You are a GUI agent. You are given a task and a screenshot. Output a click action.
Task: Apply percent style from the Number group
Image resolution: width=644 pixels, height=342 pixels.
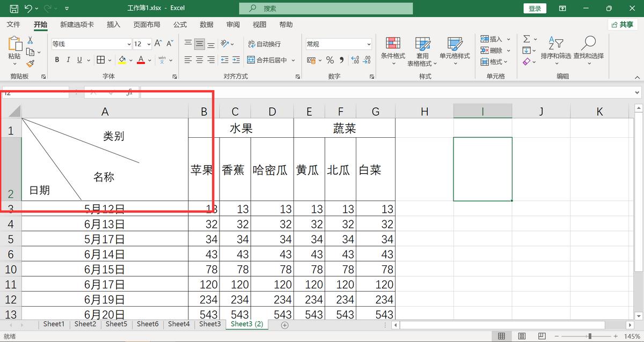point(330,60)
